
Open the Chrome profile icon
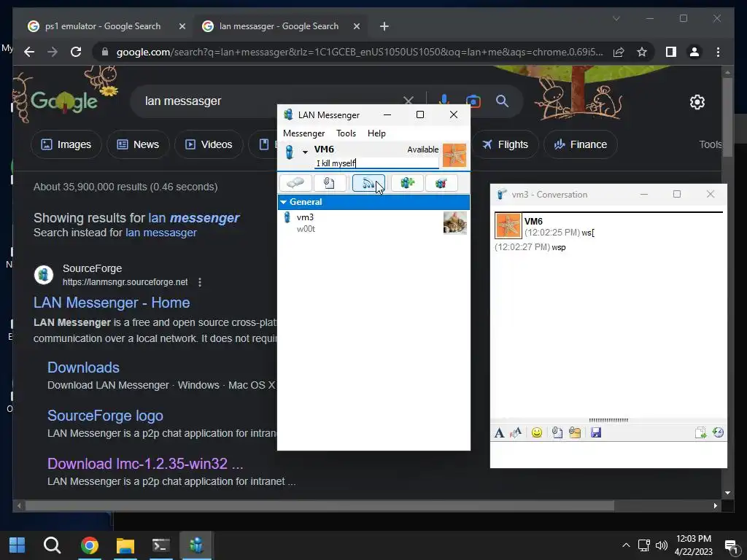(x=694, y=52)
